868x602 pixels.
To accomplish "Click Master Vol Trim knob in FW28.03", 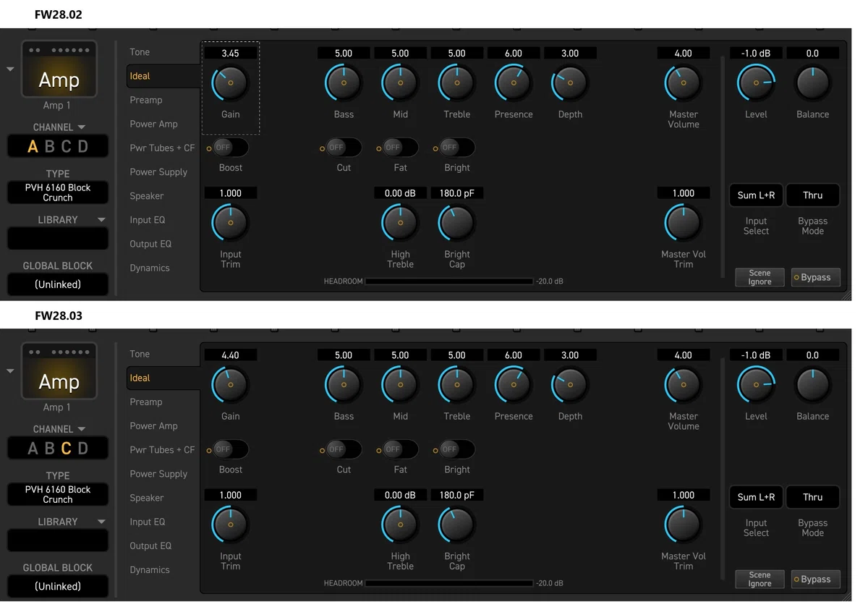I will (x=683, y=525).
